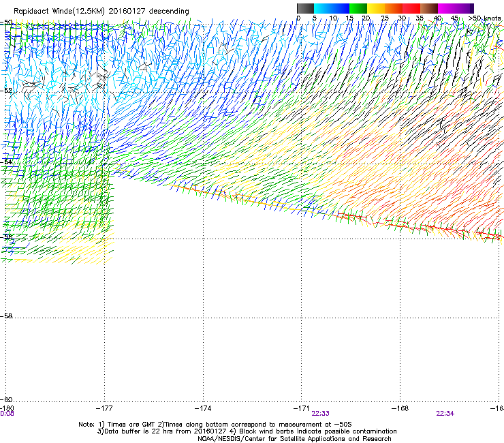Click the '-180' longitude axis label
The width and height of the screenshot is (504, 443).
click(7, 408)
